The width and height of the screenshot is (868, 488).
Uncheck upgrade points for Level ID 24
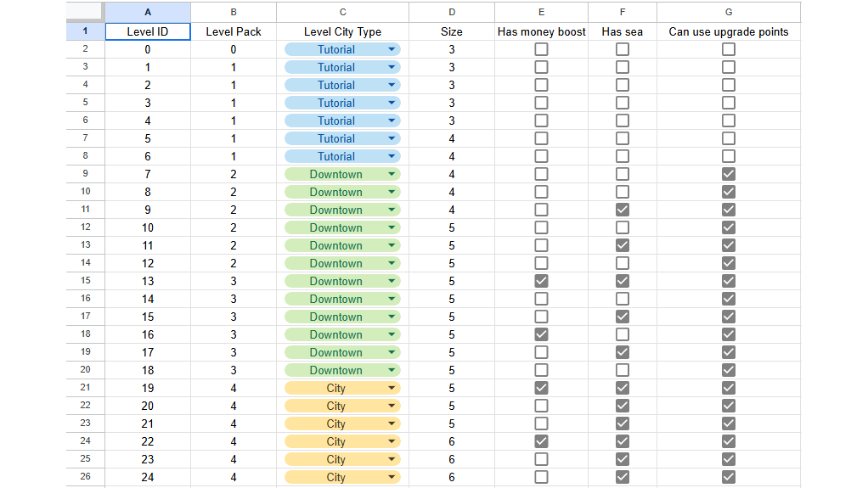[x=729, y=477]
